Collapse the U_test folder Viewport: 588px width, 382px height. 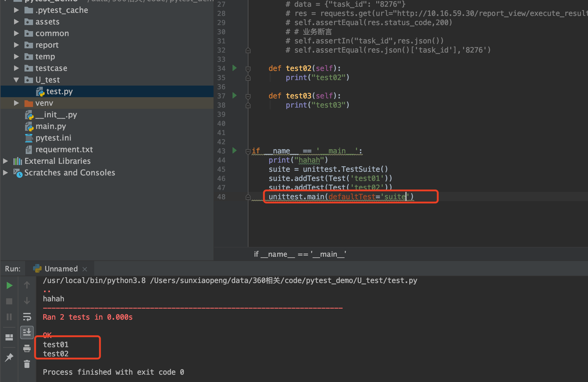[x=17, y=80]
